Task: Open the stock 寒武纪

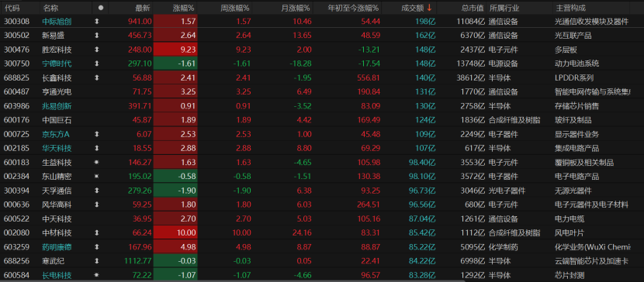Action: (54, 261)
